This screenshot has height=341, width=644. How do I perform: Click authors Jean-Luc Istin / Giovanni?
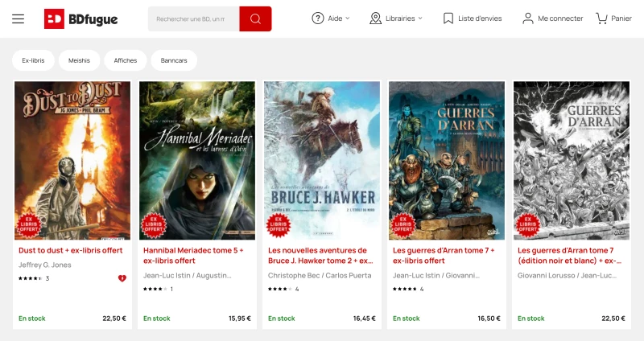tap(436, 275)
